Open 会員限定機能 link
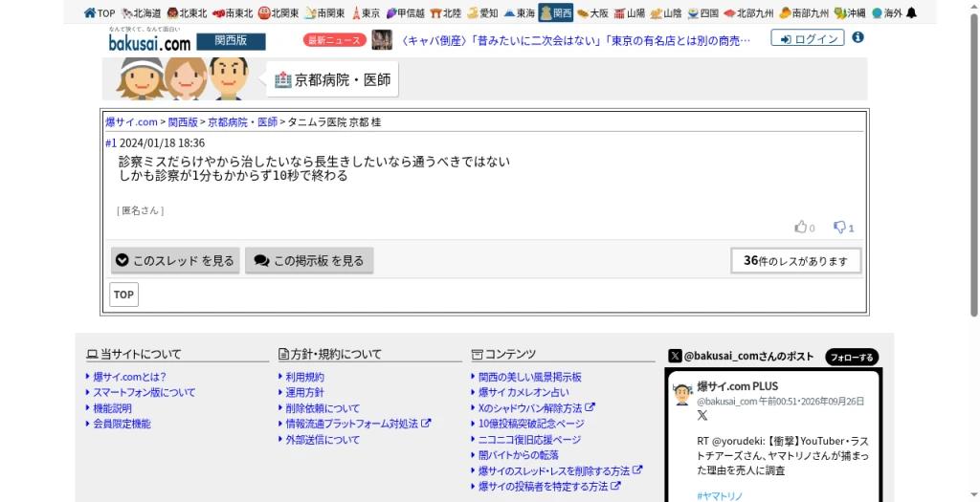Screen dimensions: 980x502 point(122,424)
